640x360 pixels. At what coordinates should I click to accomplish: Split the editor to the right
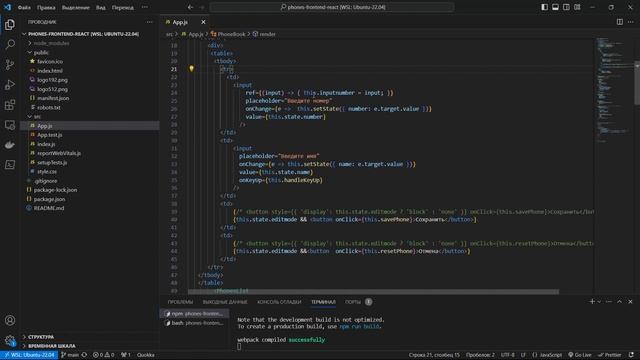pos(620,22)
